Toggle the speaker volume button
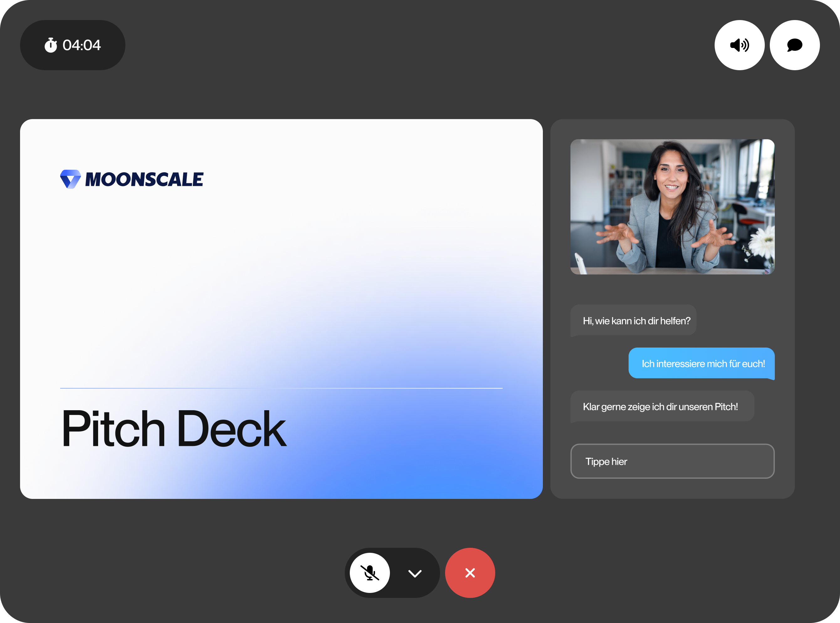 point(739,45)
